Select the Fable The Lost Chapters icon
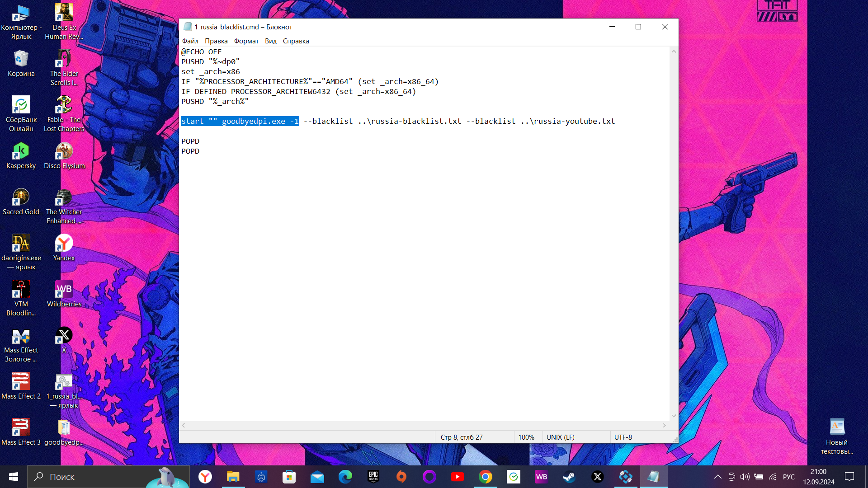Viewport: 868px width, 488px height. 64,115
